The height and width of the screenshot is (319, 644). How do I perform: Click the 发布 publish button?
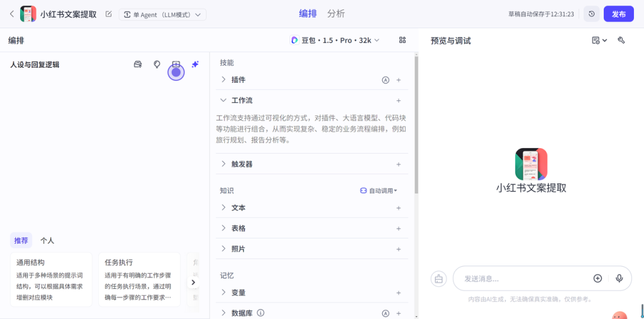pyautogui.click(x=619, y=14)
